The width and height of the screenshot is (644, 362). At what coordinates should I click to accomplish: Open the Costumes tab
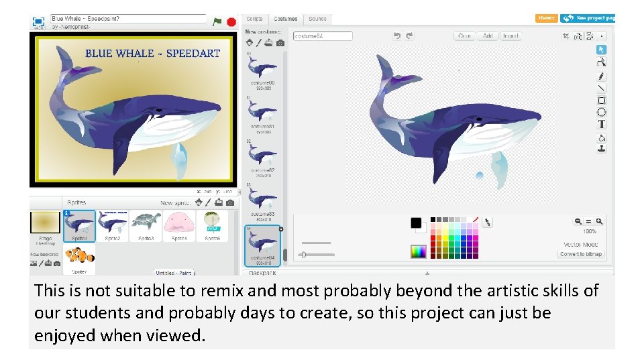point(286,19)
